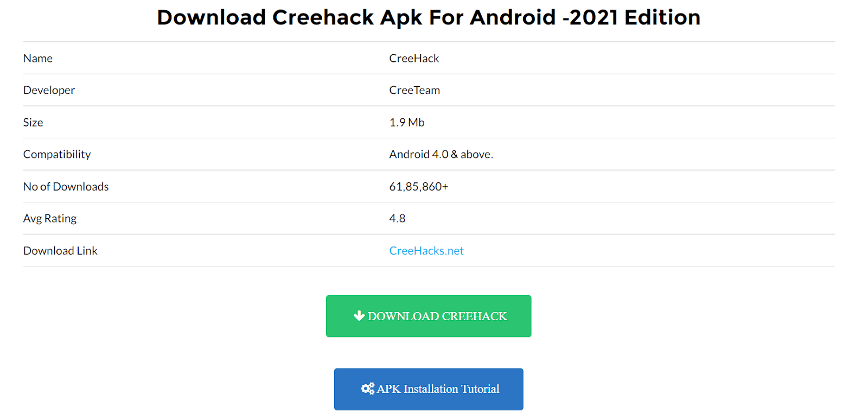This screenshot has height=419, width=868.
Task: Click the Compatibility row label
Action: pyautogui.click(x=57, y=154)
